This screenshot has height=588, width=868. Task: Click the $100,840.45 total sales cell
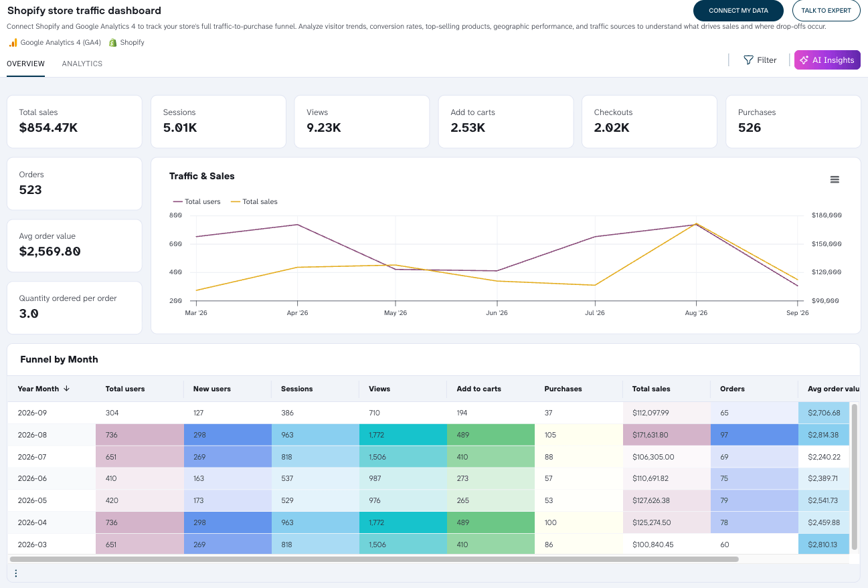pyautogui.click(x=667, y=545)
